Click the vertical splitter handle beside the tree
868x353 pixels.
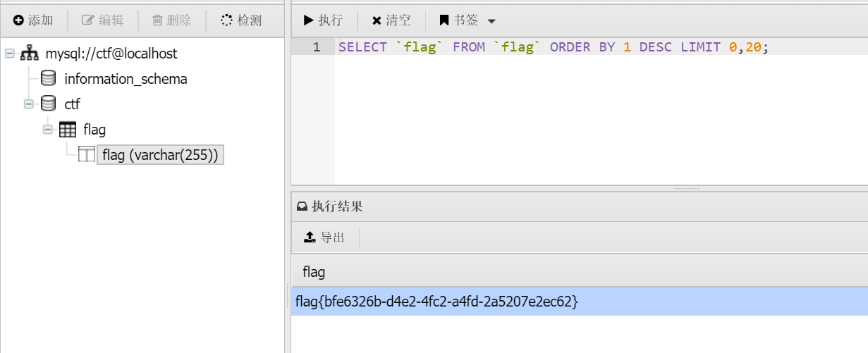click(x=288, y=295)
